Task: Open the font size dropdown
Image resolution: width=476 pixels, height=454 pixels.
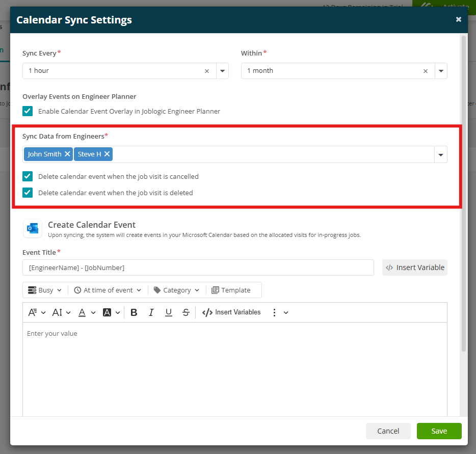Action: 61,312
